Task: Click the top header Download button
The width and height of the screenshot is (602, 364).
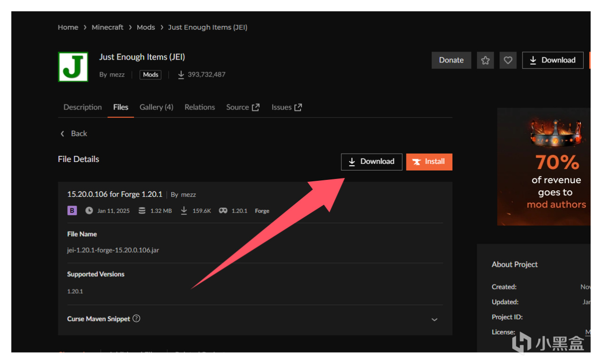Action: click(553, 60)
